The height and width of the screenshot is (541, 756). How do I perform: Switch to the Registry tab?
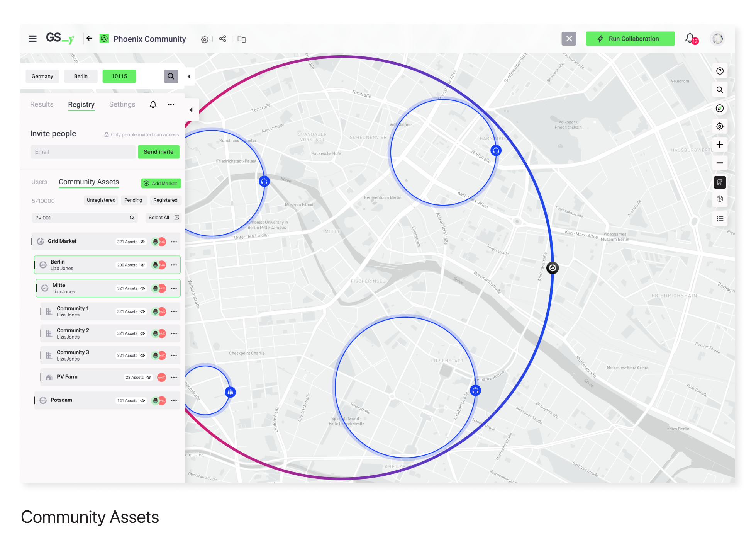coord(81,105)
